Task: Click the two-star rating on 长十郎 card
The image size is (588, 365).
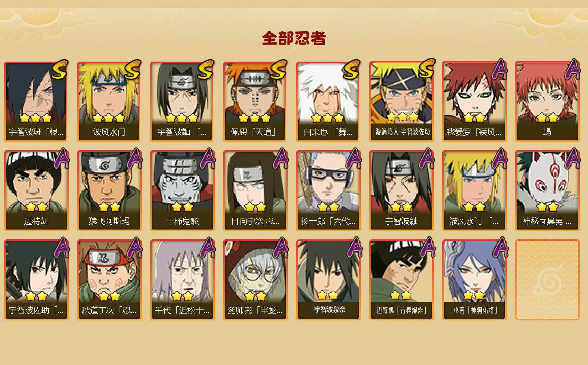Action: 328,207
